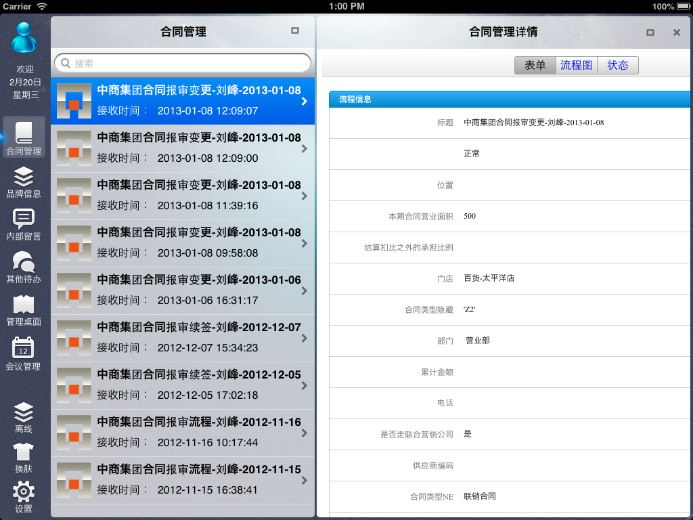
Task: Switch to 离线 offline mode icon
Action: click(24, 416)
